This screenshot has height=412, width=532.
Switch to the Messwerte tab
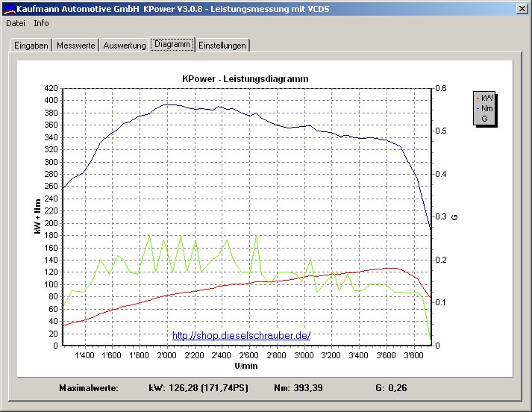point(75,45)
